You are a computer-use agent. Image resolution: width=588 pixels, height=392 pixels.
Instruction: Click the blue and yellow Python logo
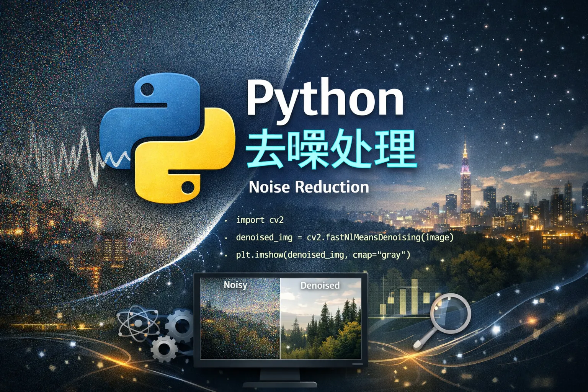pyautogui.click(x=167, y=138)
